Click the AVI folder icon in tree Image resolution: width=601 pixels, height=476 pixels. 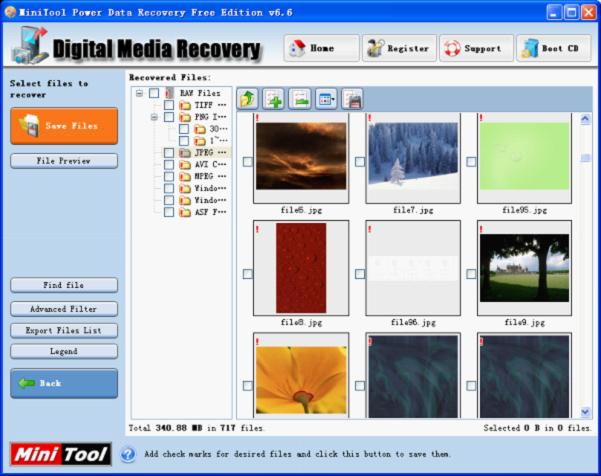pos(185,164)
